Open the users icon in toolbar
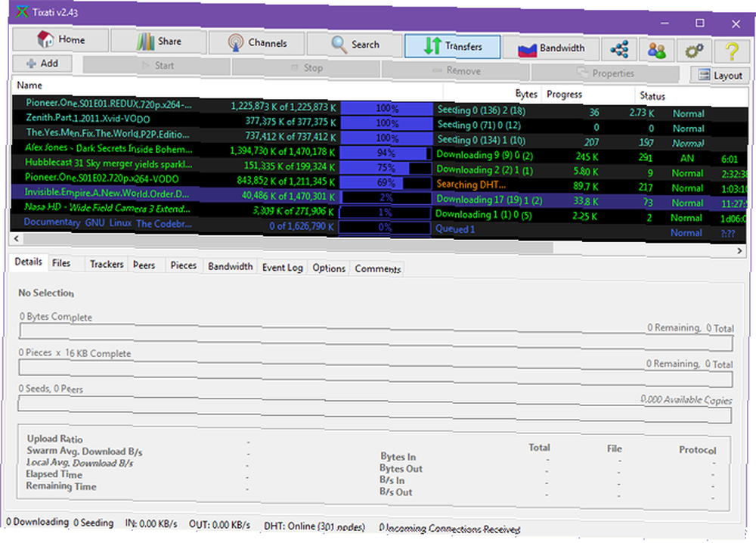The width and height of the screenshot is (756, 543). click(656, 50)
